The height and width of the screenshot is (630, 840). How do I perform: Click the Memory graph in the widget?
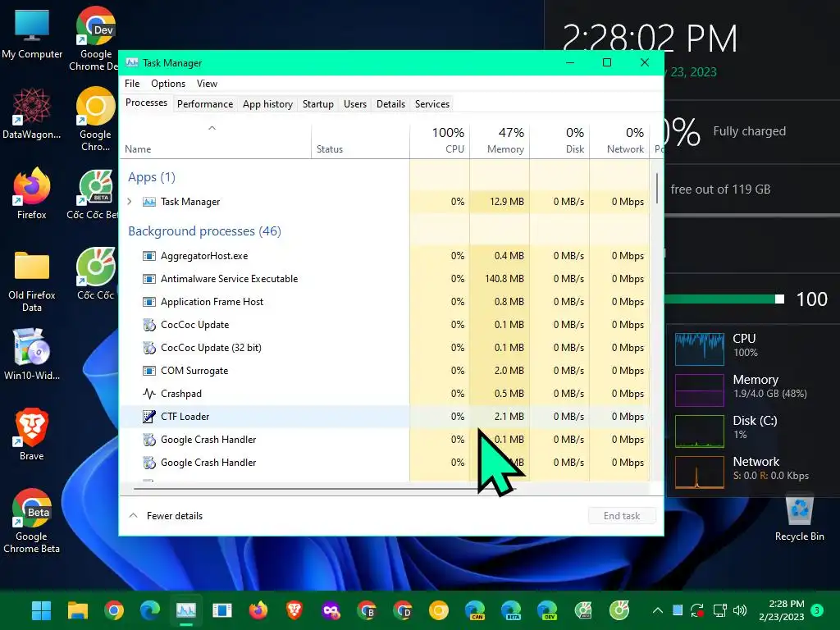(x=700, y=390)
